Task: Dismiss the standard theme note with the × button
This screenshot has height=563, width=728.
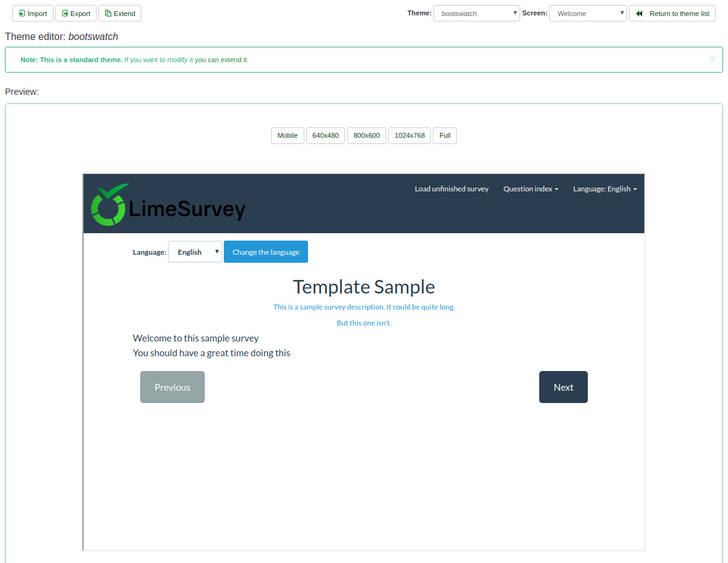Action: [x=712, y=59]
